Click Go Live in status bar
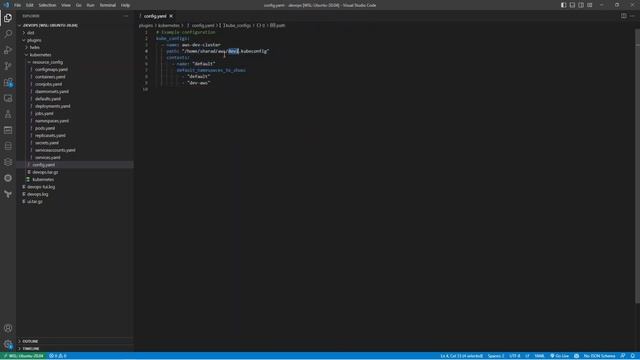 [560, 356]
